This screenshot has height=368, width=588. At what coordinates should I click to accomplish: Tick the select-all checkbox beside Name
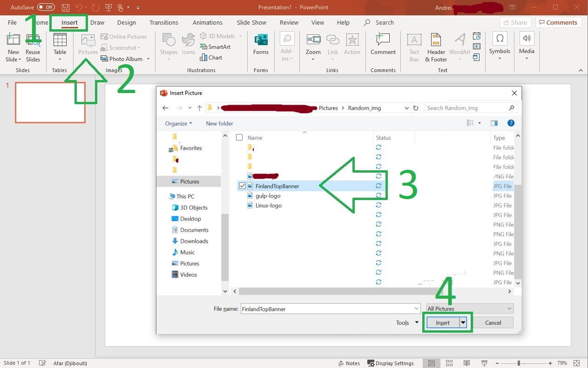239,138
